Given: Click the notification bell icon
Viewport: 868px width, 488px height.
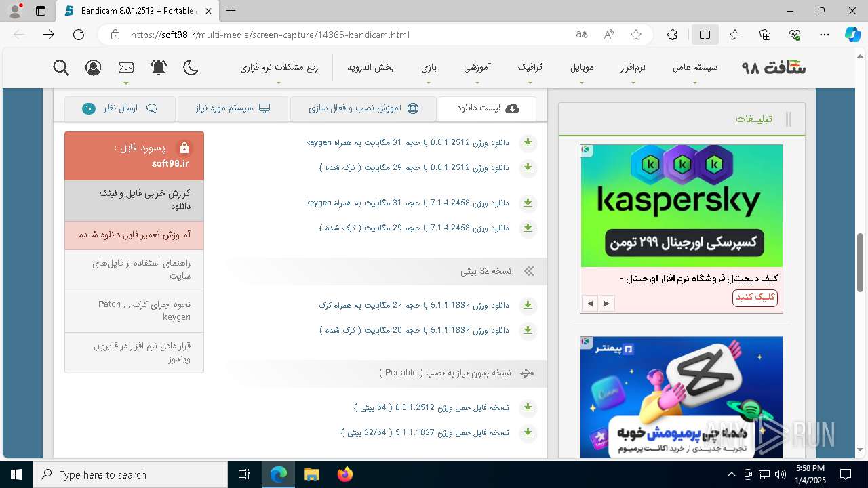Looking at the screenshot, I should pos(159,68).
